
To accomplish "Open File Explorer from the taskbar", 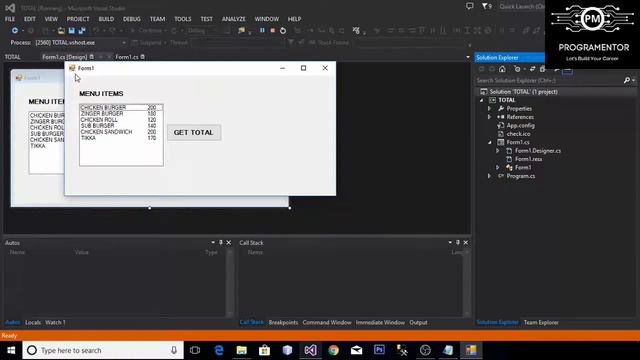I will point(242,350).
